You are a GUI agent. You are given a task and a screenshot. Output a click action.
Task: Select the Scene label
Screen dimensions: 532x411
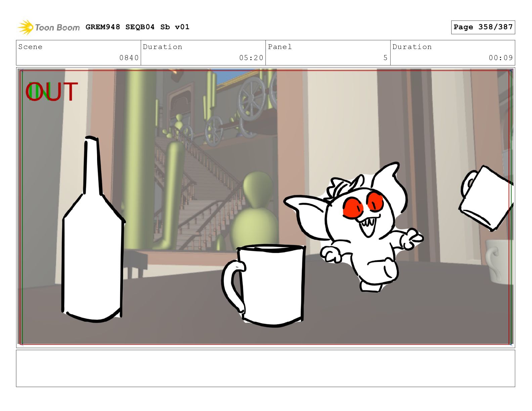[30, 47]
